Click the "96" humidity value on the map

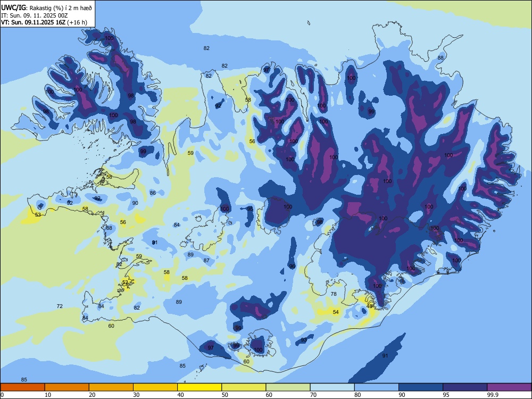pos(292,267)
